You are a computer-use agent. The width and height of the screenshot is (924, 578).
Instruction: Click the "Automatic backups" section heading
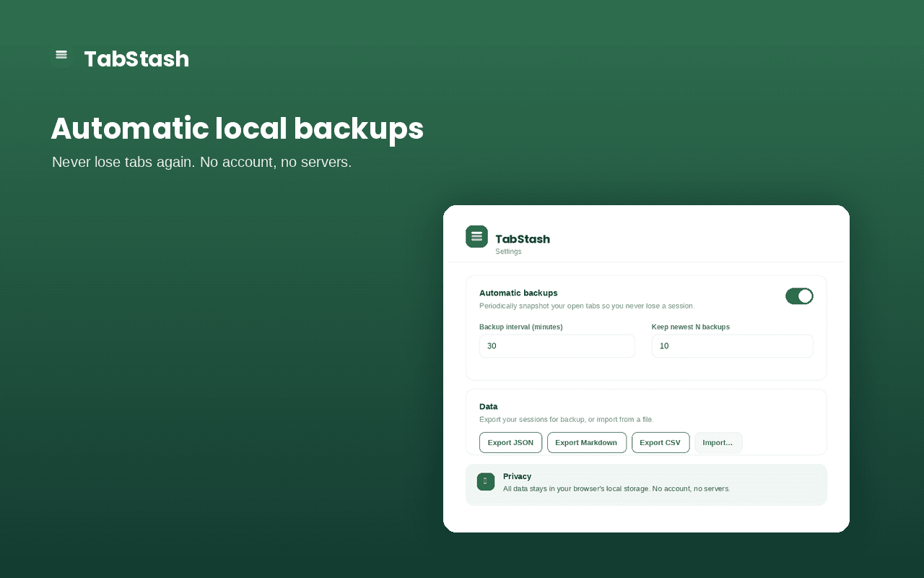(x=518, y=293)
